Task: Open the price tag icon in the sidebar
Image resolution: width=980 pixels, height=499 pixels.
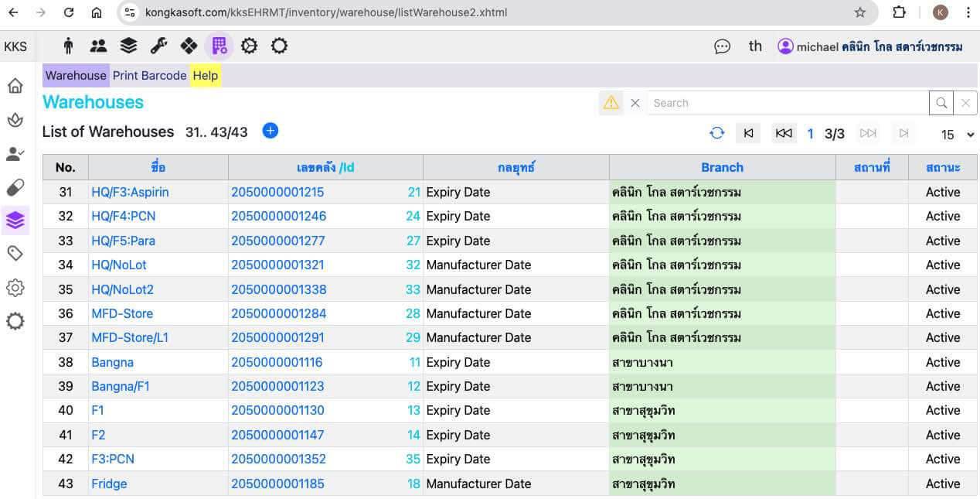Action: [x=15, y=253]
